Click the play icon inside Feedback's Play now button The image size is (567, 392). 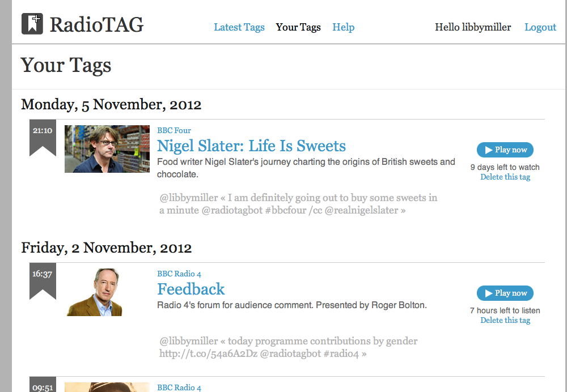coord(489,293)
